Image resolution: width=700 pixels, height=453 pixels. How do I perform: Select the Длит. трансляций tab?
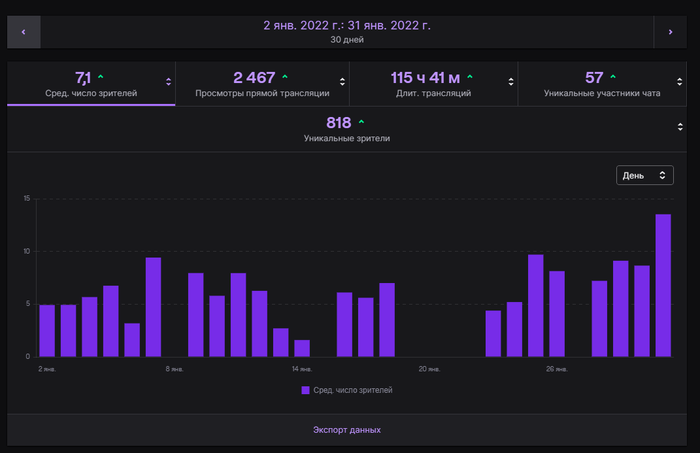(433, 84)
